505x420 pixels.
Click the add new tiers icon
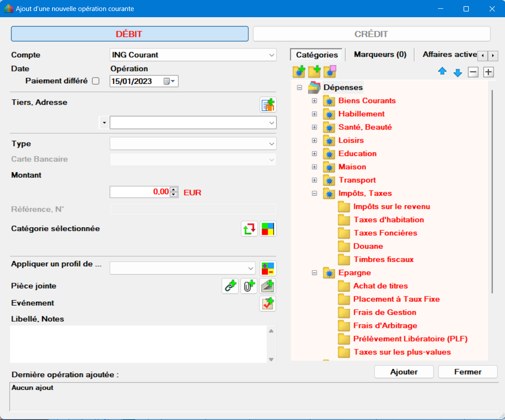[x=268, y=105]
